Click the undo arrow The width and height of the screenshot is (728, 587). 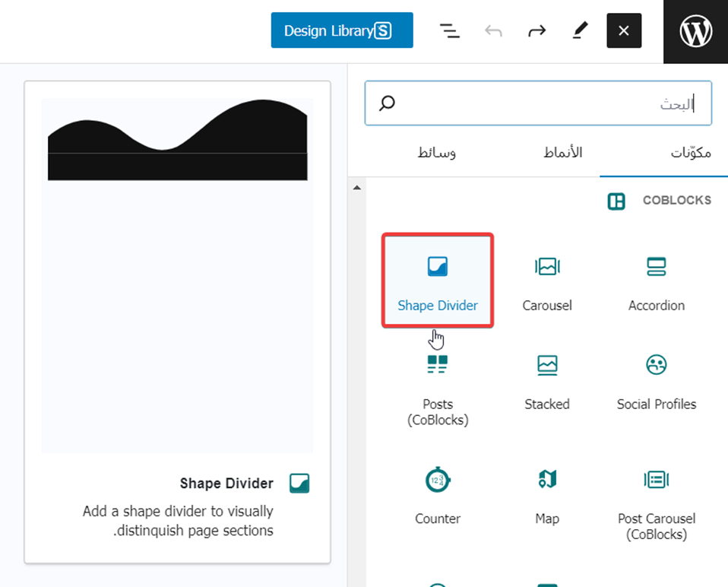click(494, 31)
